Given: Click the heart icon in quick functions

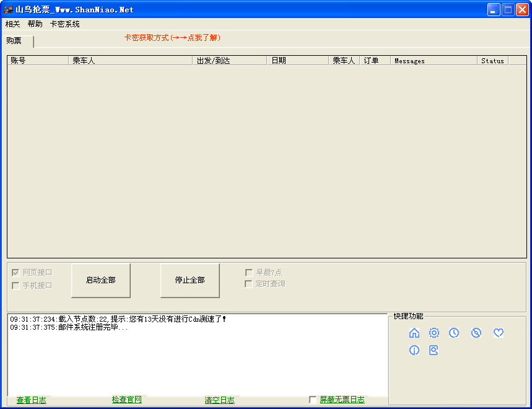Looking at the screenshot, I should click(499, 333).
